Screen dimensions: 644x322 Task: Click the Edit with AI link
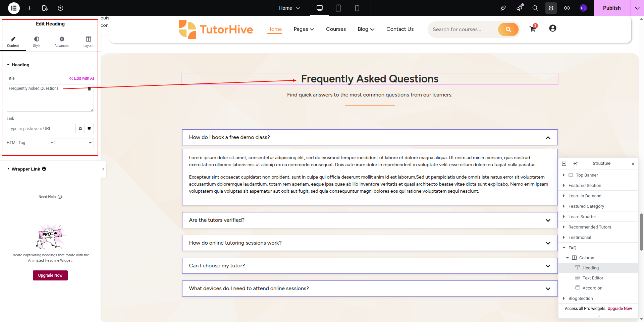click(82, 78)
